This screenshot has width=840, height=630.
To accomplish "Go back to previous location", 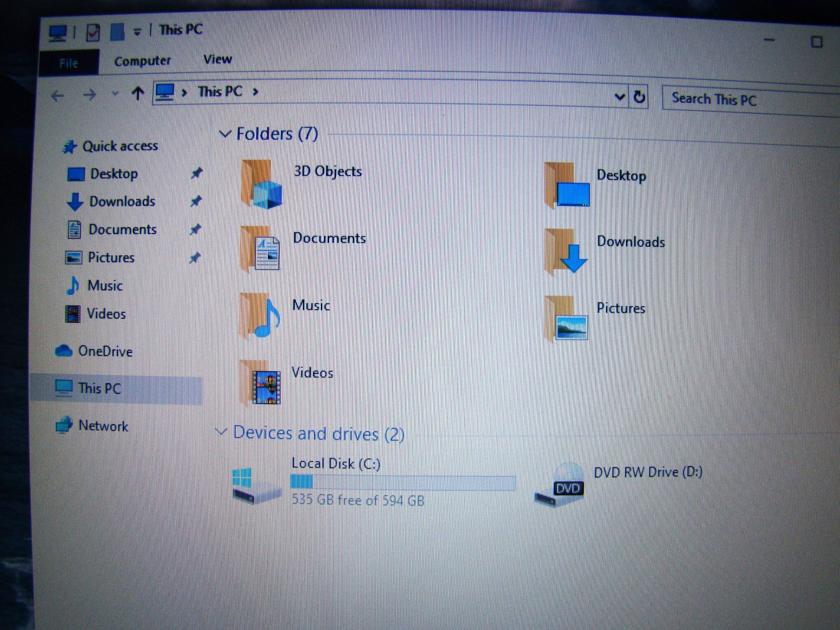I will pyautogui.click(x=58, y=96).
